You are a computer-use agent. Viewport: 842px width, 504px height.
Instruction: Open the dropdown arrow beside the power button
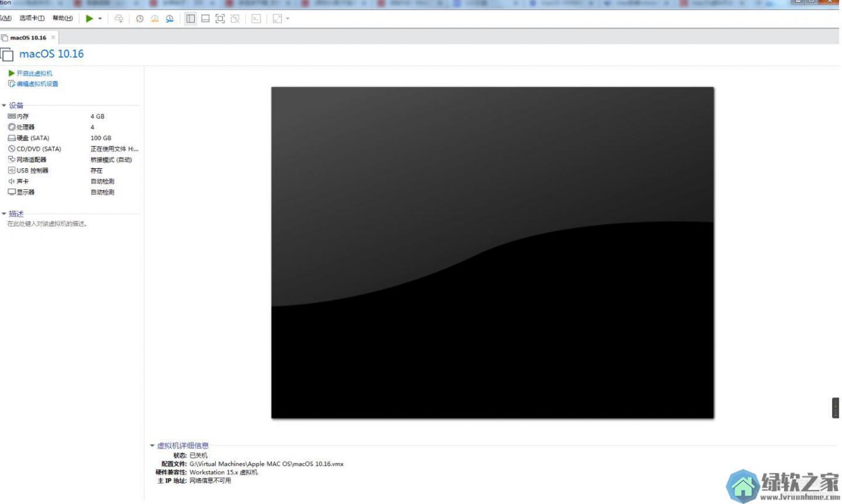pos(100,18)
